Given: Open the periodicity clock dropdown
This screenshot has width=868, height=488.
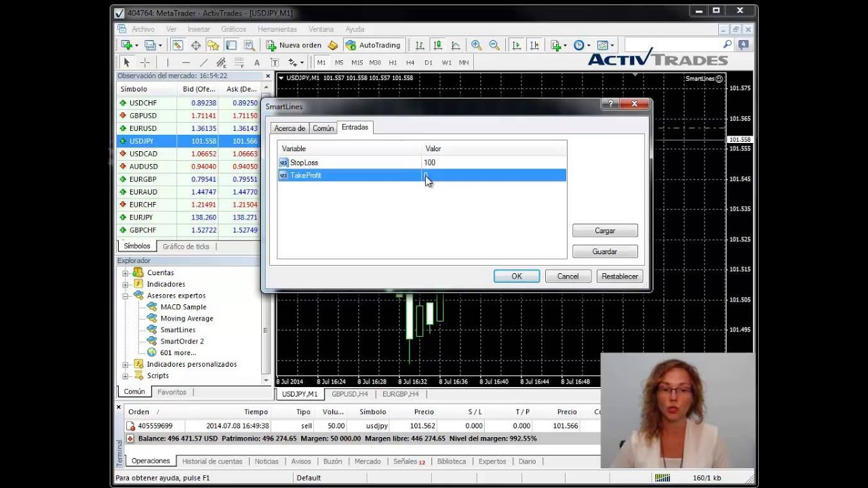Looking at the screenshot, I should click(582, 45).
